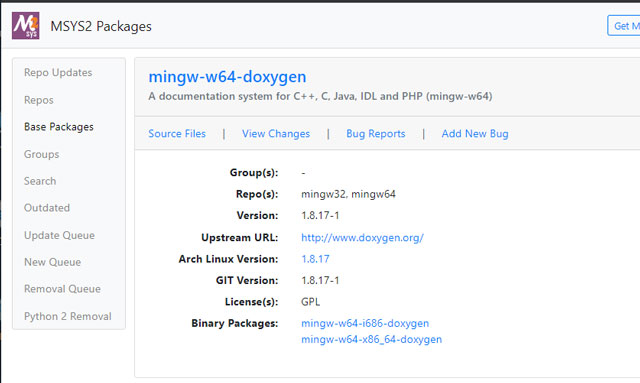Click the repos value mingw32, mingw64
Viewport: 640px width, 383px height.
348,194
